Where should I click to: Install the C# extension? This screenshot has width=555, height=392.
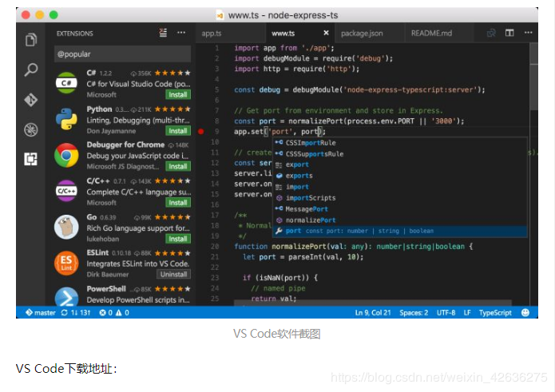click(x=178, y=95)
